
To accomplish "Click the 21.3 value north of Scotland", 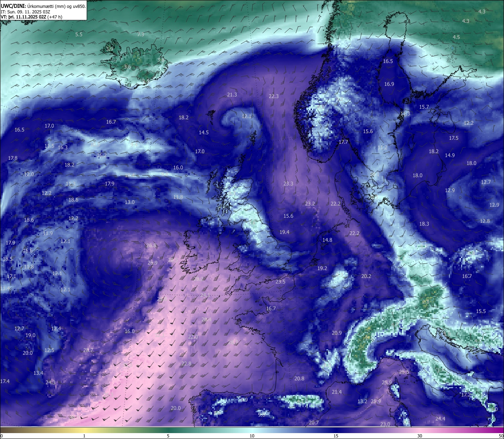I will tap(232, 95).
